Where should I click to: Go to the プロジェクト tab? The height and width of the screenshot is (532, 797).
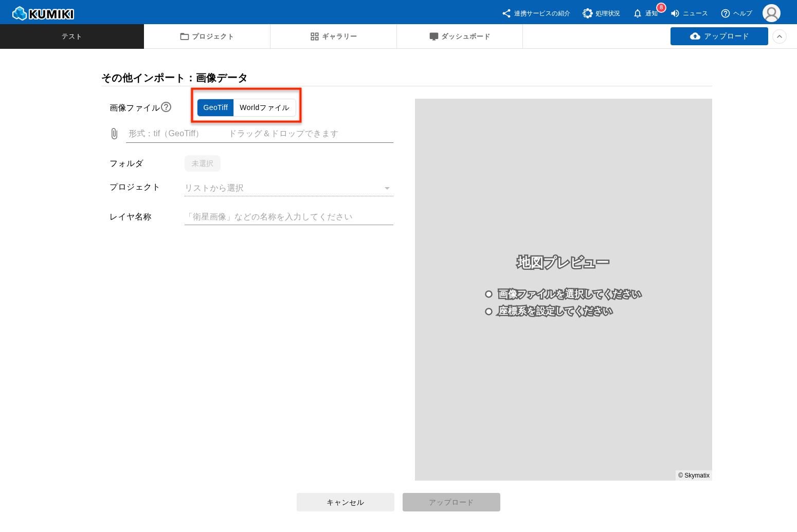point(207,36)
